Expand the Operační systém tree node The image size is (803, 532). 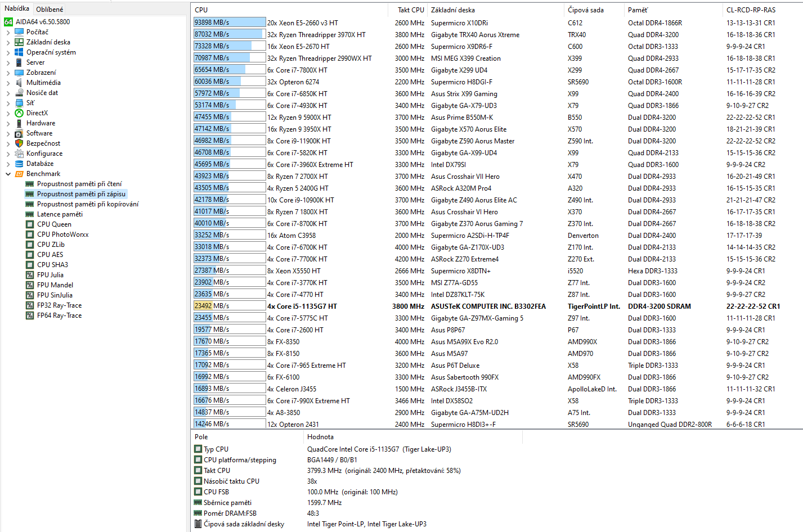[x=8, y=52]
